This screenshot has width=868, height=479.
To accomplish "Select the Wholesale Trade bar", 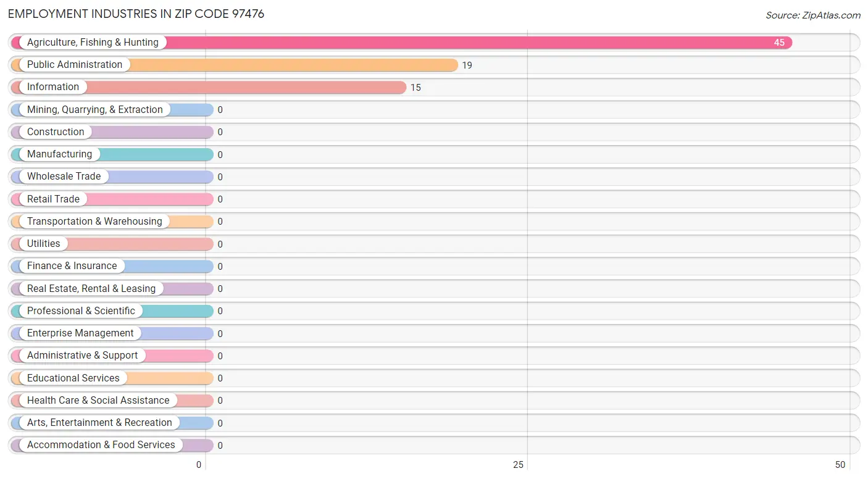I will point(112,177).
